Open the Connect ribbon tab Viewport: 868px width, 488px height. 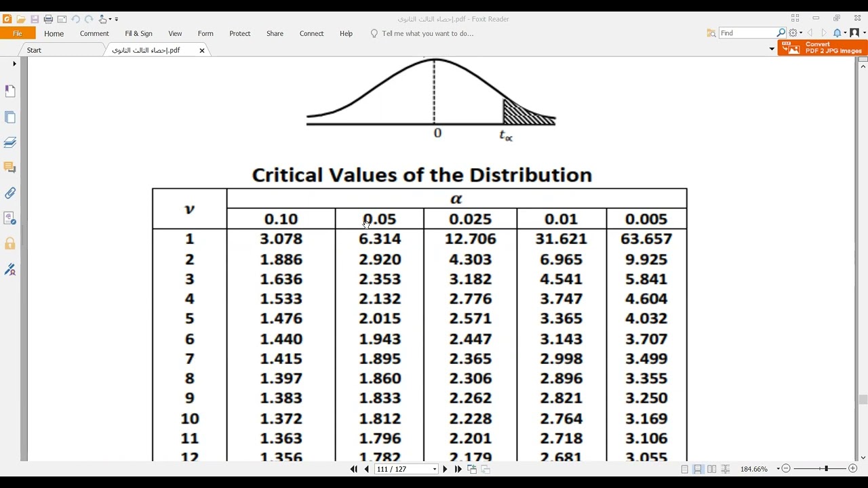tap(311, 33)
